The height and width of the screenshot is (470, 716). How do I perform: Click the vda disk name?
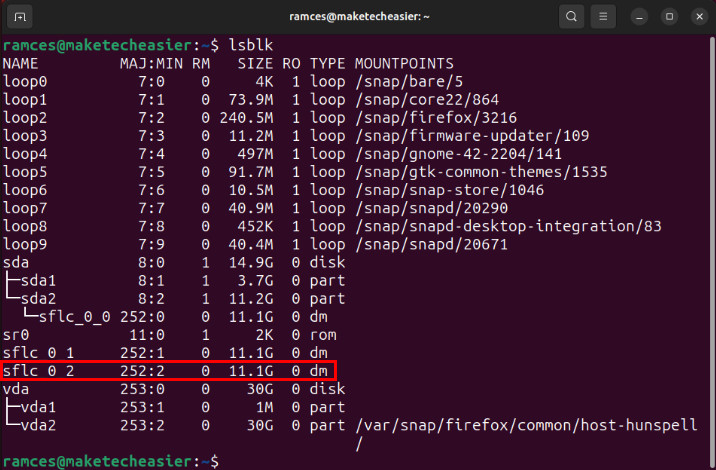coord(16,389)
